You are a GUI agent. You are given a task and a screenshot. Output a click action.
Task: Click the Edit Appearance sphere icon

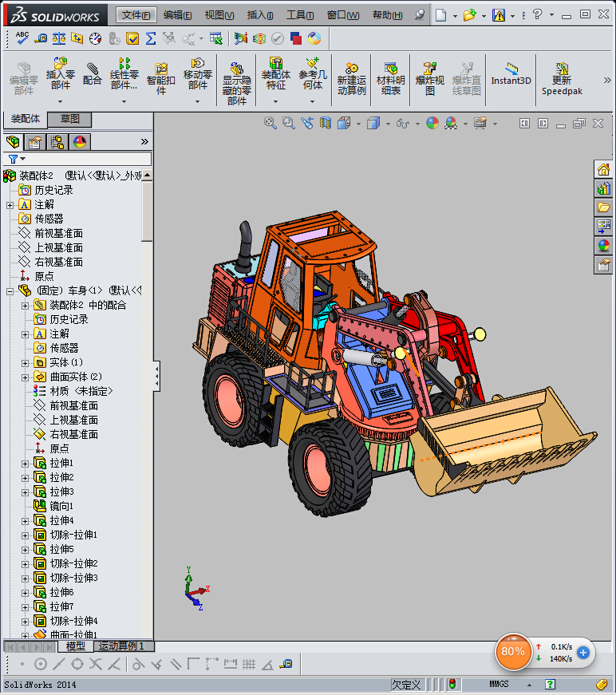click(x=432, y=123)
